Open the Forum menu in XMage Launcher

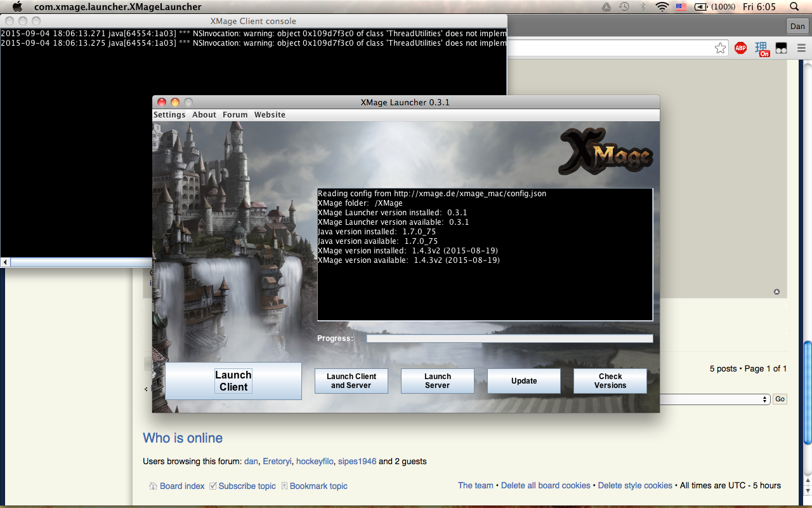click(x=235, y=115)
